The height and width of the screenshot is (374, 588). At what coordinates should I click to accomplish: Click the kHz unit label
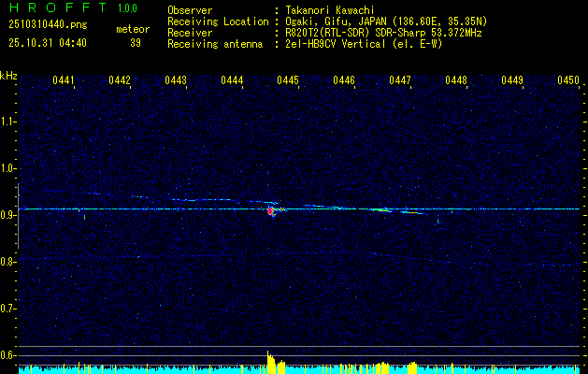[8, 76]
